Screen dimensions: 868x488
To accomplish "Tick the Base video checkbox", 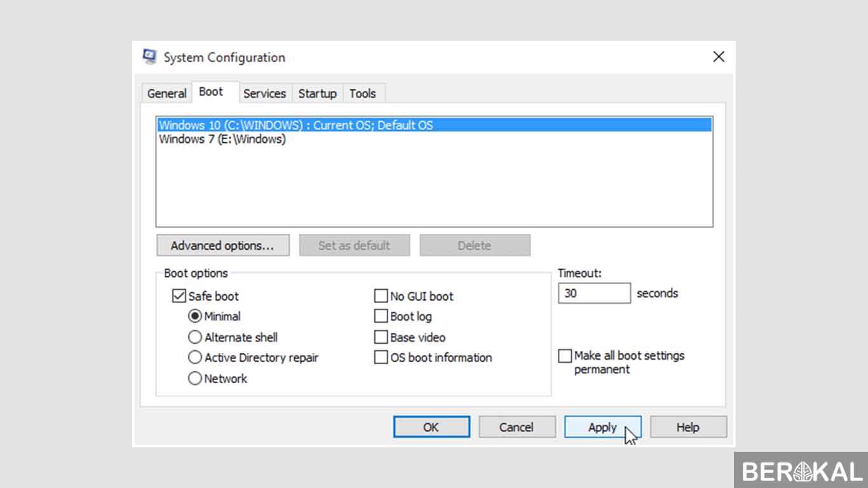I will tap(381, 337).
